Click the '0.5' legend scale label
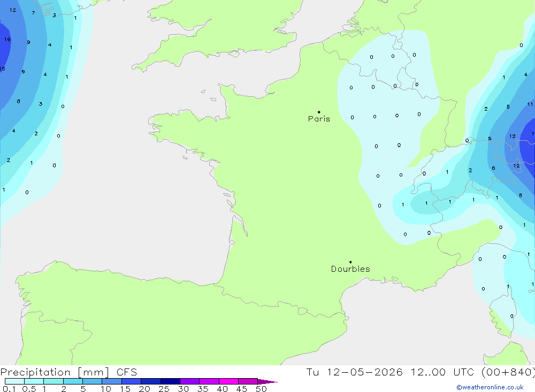535x392 pixels. 29,389
